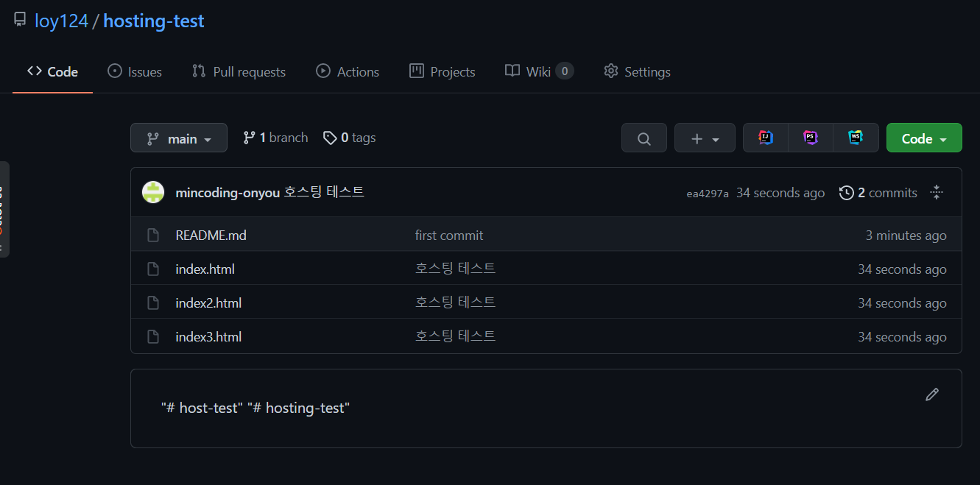Screen dimensions: 980x485
Task: Click the file icon beside README.md
Action: [x=153, y=236]
